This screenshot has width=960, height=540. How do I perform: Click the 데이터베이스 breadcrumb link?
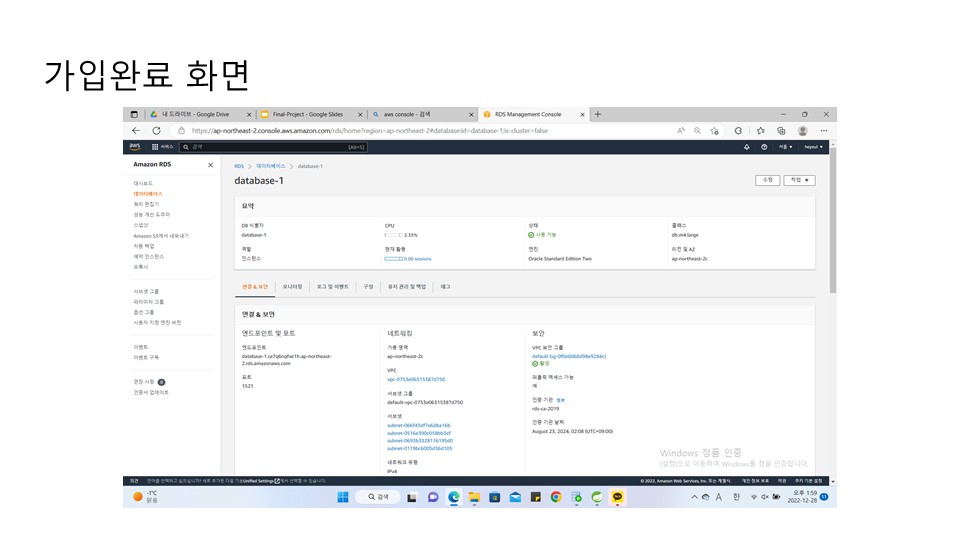coord(271,166)
